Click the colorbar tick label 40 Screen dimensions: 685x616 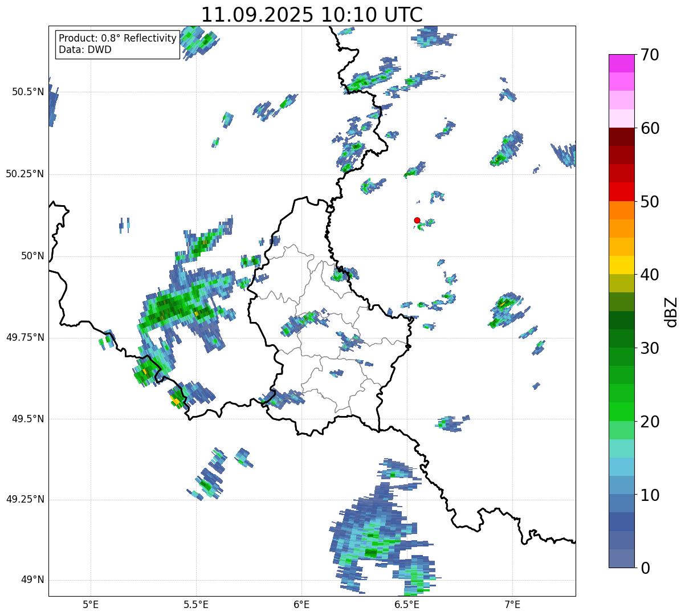650,275
